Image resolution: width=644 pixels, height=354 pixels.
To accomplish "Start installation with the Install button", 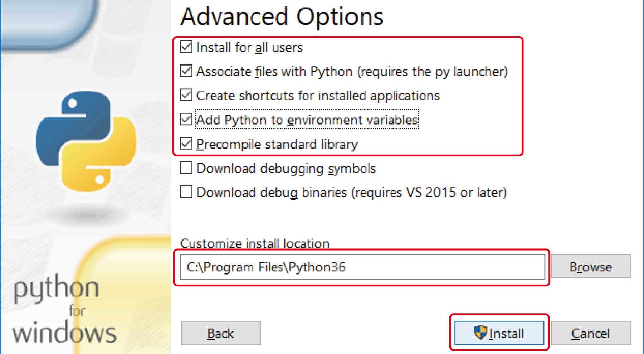I will (x=499, y=333).
